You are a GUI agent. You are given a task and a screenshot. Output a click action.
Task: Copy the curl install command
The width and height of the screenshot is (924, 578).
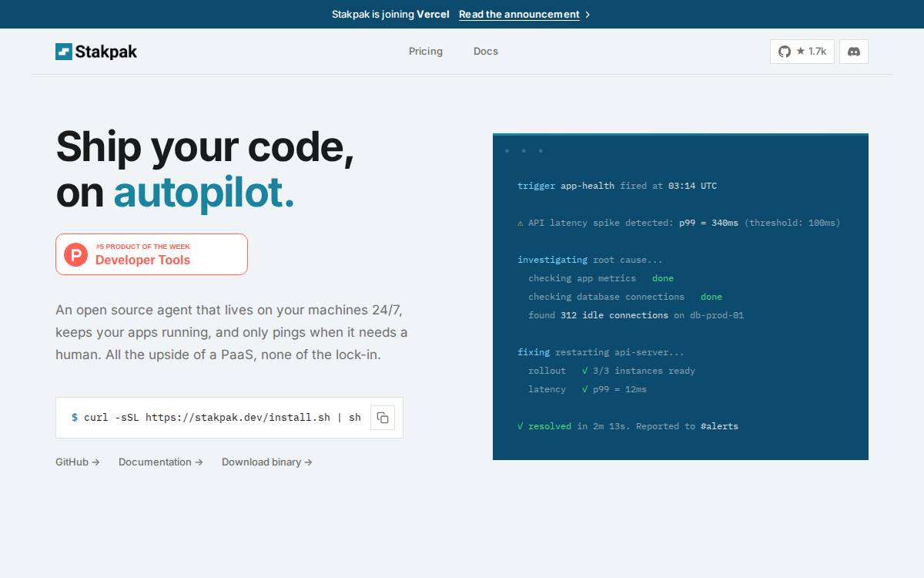click(383, 418)
